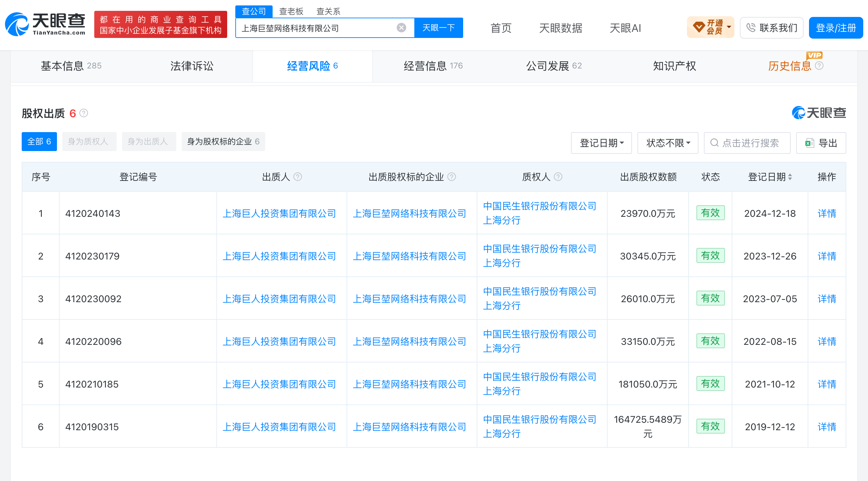Click the phone icon in 联系我们

751,28
